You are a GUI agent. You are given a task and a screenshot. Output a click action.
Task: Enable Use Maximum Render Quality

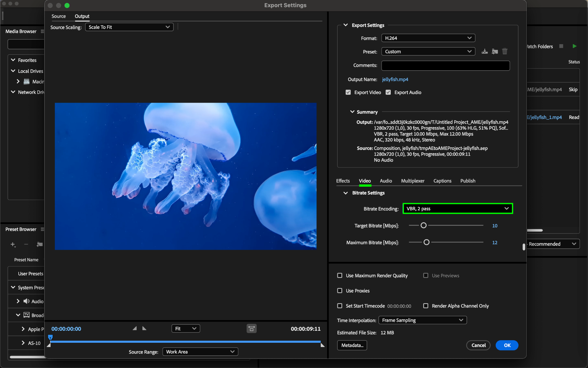pos(340,275)
